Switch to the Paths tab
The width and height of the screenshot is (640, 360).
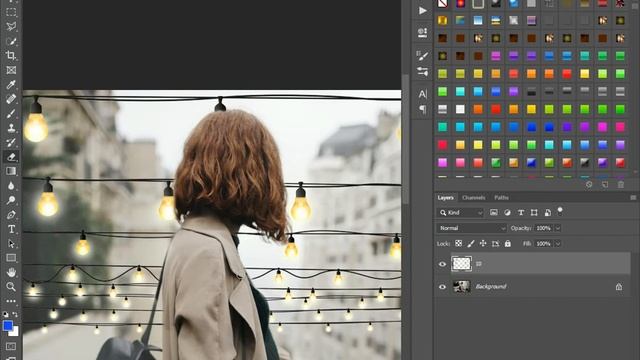[x=501, y=198]
